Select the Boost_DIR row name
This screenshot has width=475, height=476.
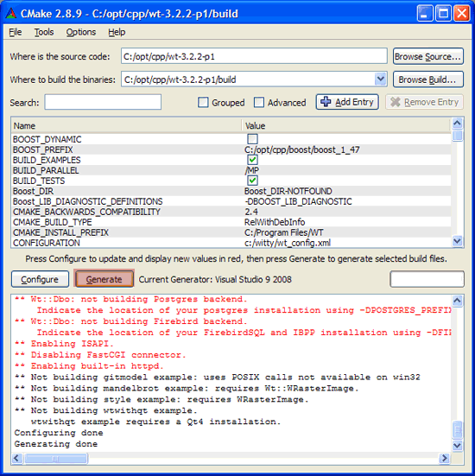[x=33, y=191]
